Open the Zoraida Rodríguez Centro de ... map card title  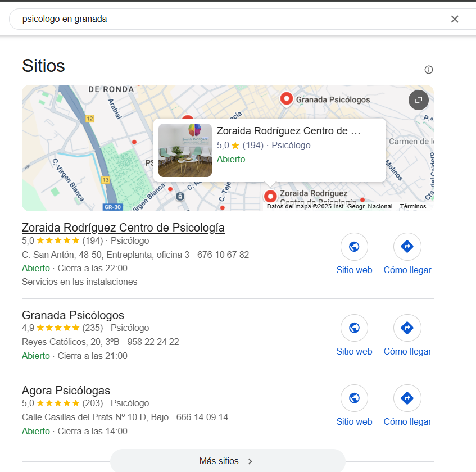[288, 131]
